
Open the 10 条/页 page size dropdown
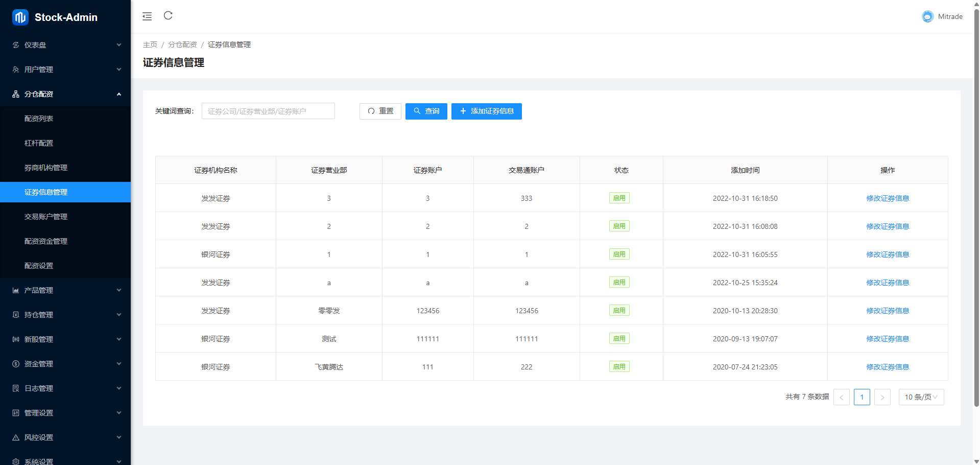[x=921, y=397]
